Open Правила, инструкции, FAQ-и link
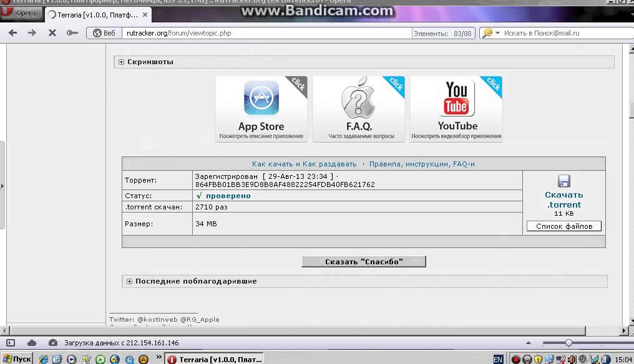Image resolution: width=634 pixels, height=364 pixels. 422,164
